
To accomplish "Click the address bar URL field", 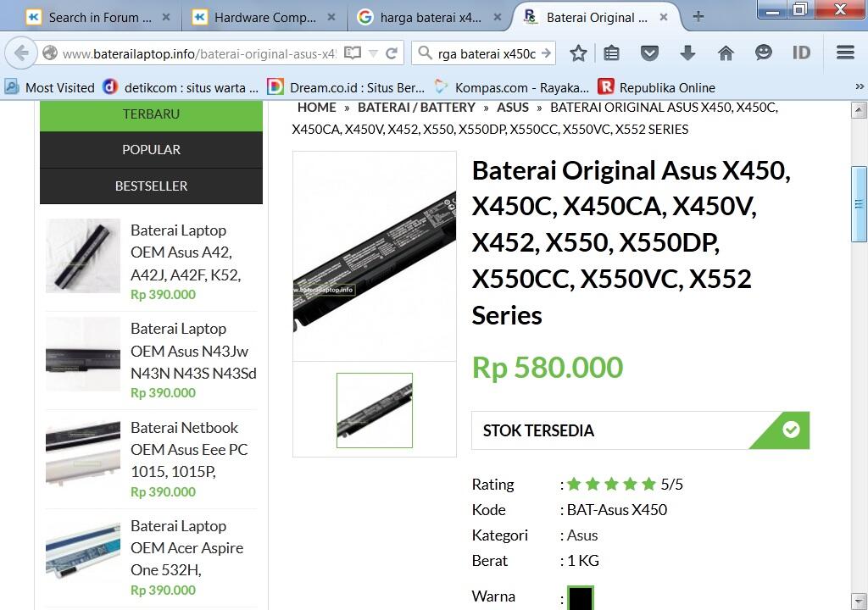I will pyautogui.click(x=198, y=53).
